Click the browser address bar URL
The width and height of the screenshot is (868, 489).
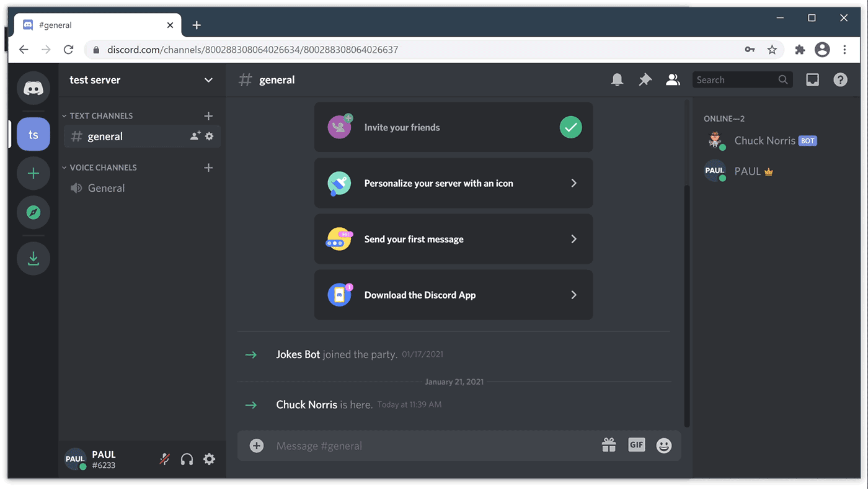(252, 50)
